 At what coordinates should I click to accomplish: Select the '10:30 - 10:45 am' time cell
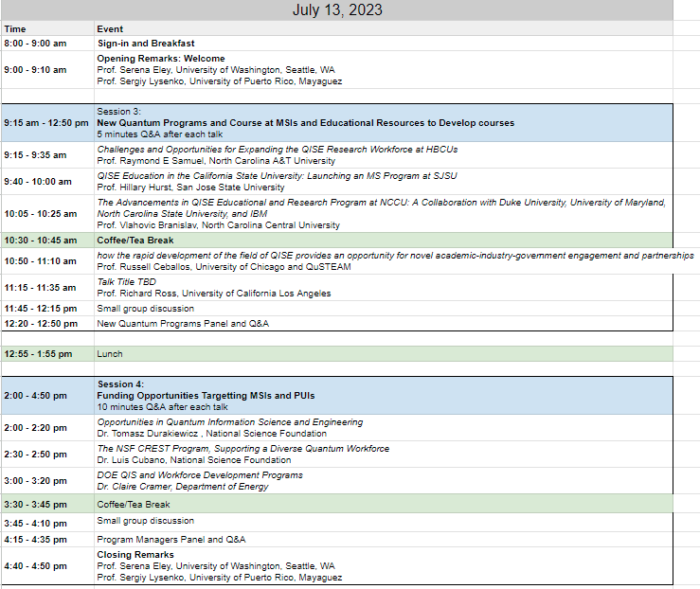47,241
